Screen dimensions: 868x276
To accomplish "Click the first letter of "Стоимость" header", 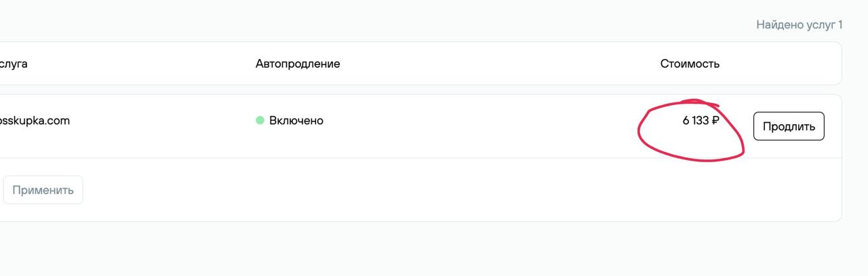I will tap(665, 64).
